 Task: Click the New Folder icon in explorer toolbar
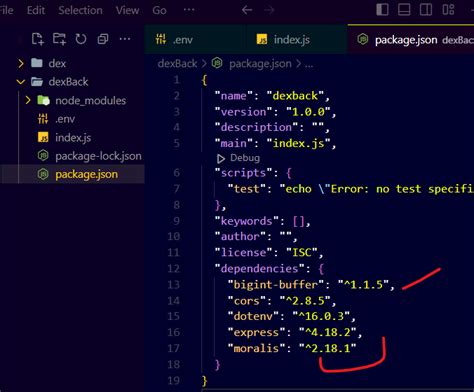pos(59,39)
